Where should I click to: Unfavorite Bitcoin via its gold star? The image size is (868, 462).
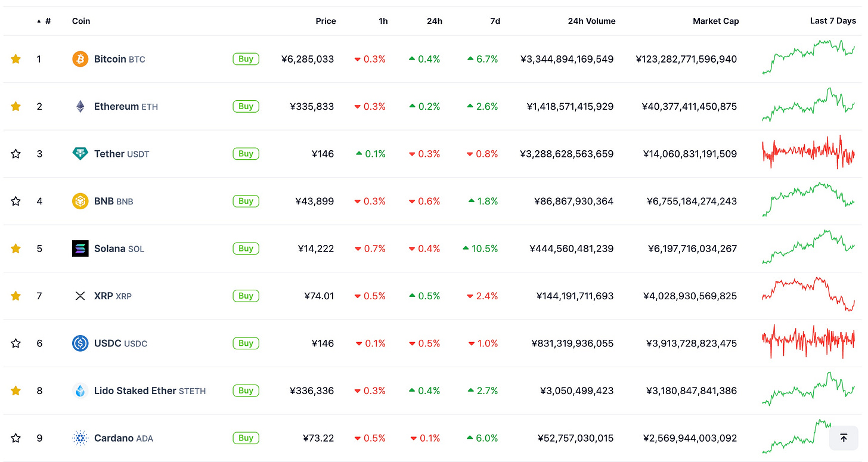(x=16, y=59)
